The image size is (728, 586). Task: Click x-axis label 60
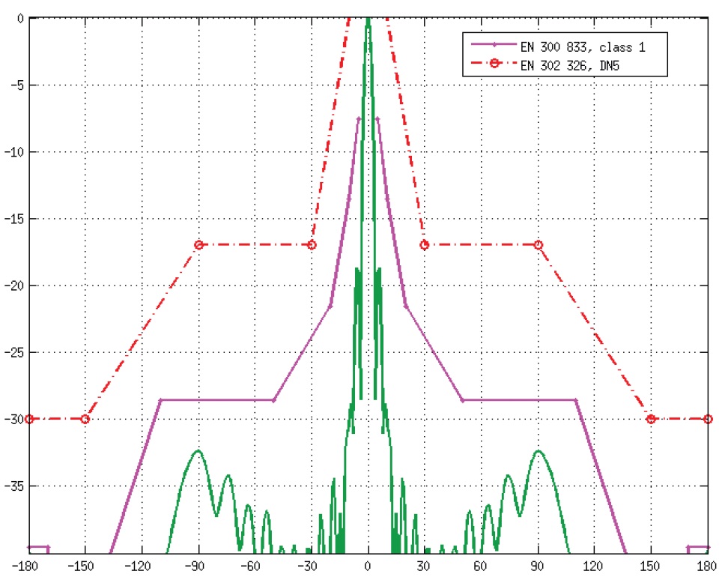pyautogui.click(x=480, y=567)
